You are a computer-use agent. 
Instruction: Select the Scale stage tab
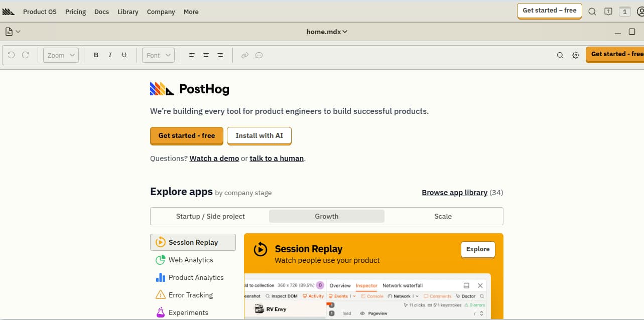tap(443, 216)
